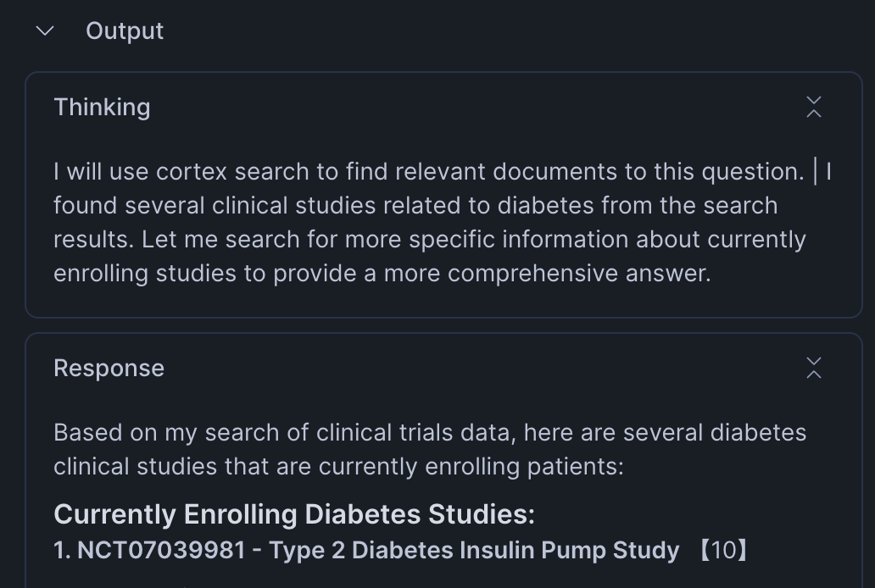
Task: Click the words 'cortex search' in Thinking
Action: (234, 172)
